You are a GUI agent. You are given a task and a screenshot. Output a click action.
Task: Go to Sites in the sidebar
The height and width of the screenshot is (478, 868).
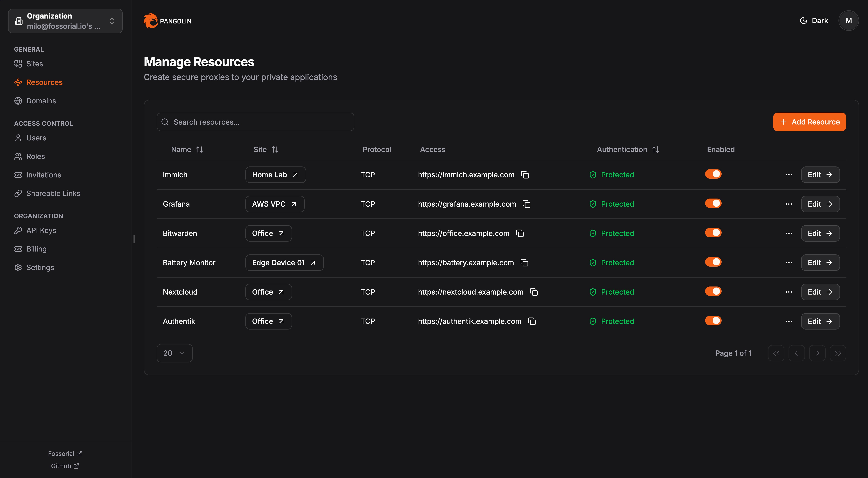click(x=34, y=64)
